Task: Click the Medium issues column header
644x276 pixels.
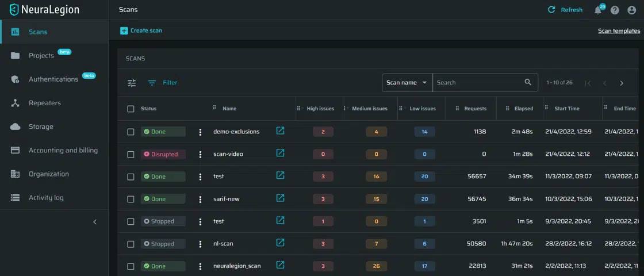Action: 370,109
